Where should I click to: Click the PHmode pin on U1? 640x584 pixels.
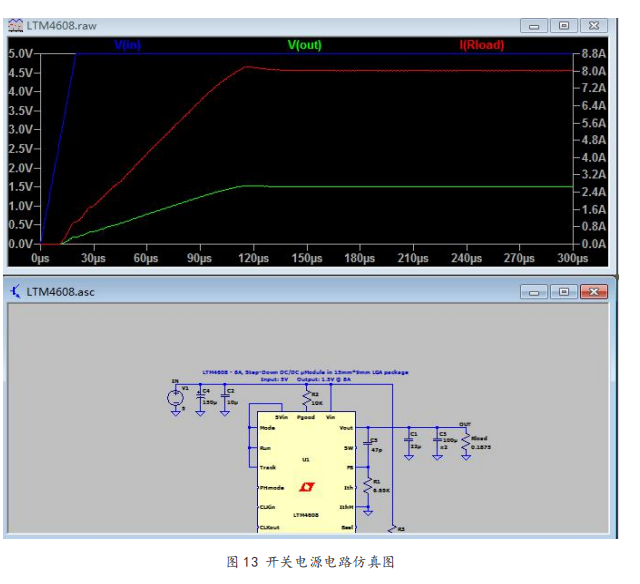click(272, 488)
